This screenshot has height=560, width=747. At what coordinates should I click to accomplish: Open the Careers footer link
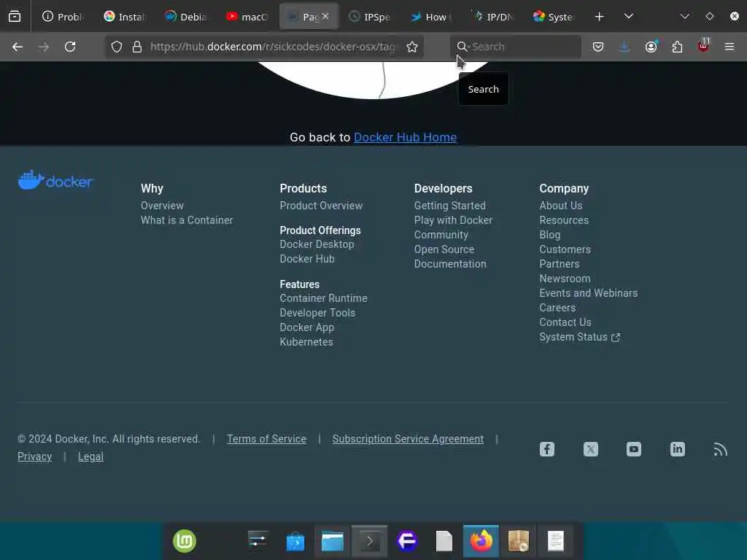click(x=557, y=308)
